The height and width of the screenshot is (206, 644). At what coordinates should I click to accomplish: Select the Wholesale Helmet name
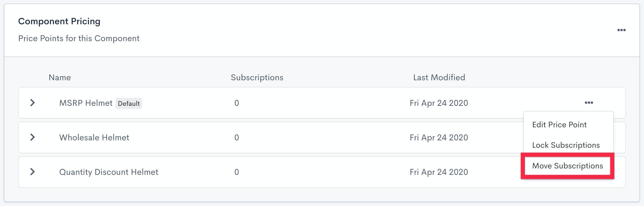click(94, 138)
